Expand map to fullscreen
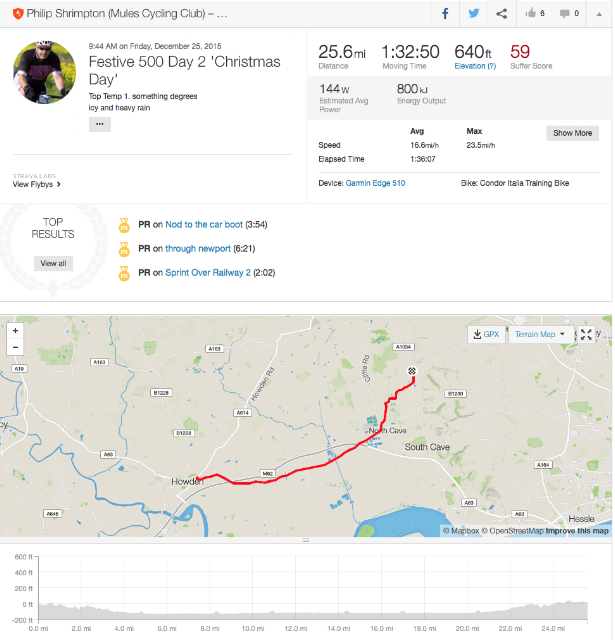Viewport: 615px width, 640px height. 586,334
